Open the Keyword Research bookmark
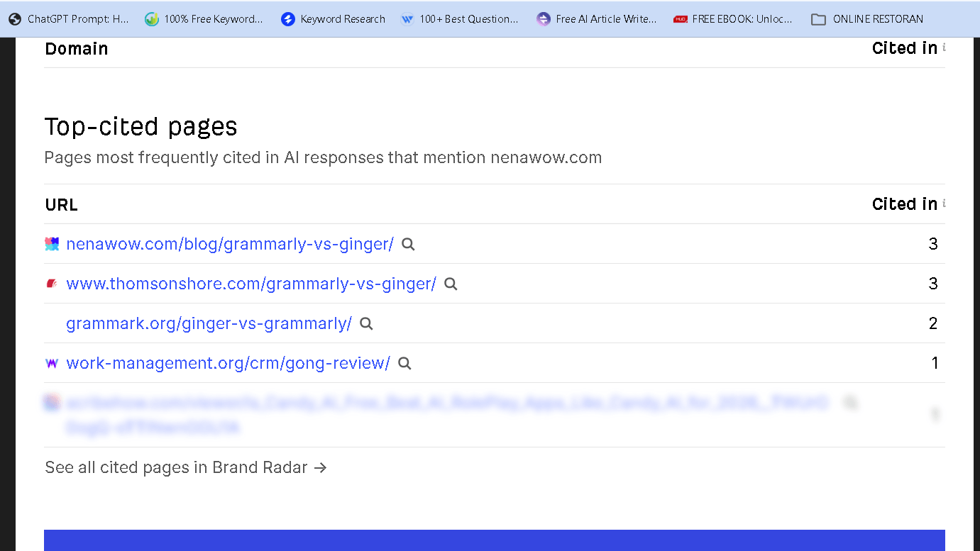This screenshot has width=980, height=551. [x=333, y=19]
